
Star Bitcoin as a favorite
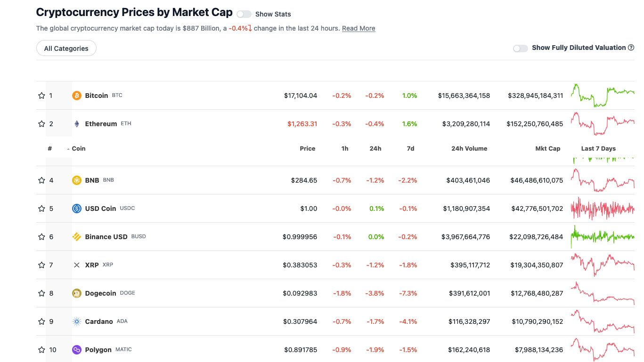pos(41,96)
